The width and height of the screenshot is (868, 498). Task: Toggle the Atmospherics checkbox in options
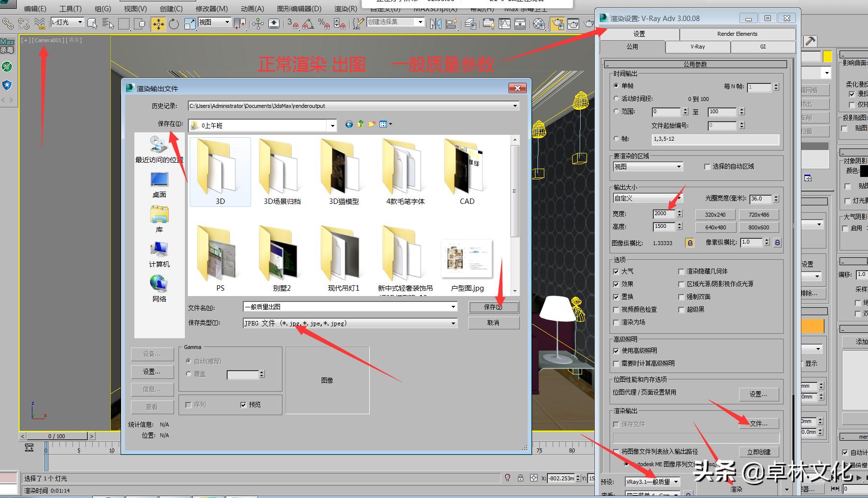coord(616,271)
